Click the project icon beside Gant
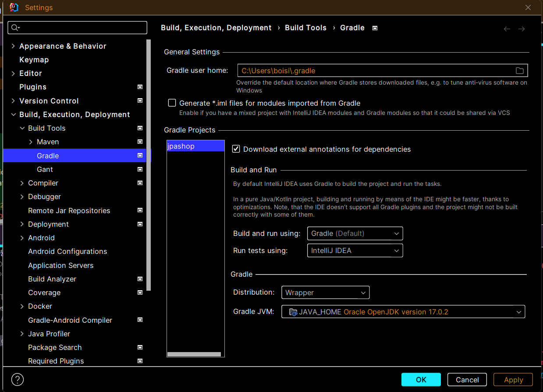 140,169
